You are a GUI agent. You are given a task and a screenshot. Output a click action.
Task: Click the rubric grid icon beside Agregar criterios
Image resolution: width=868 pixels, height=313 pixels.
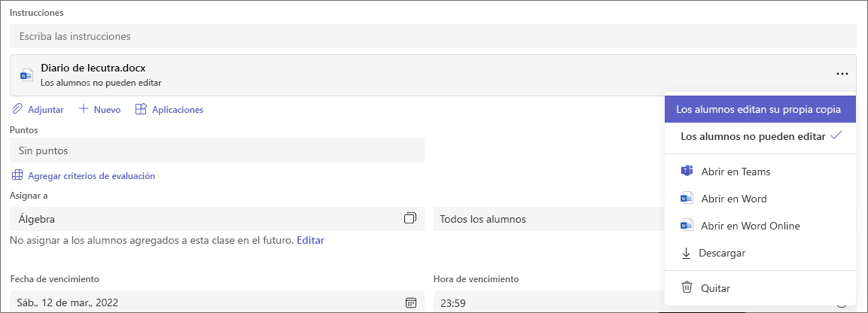(17, 176)
